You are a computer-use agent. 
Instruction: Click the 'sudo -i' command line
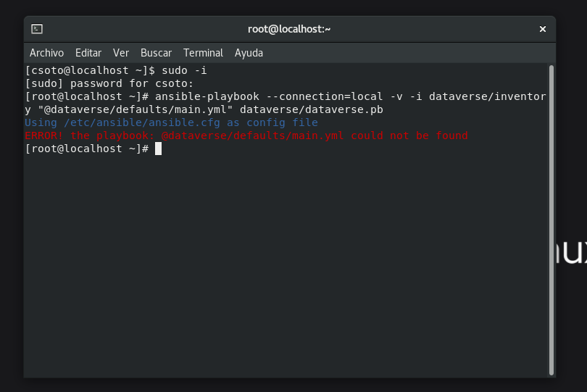[x=116, y=70]
